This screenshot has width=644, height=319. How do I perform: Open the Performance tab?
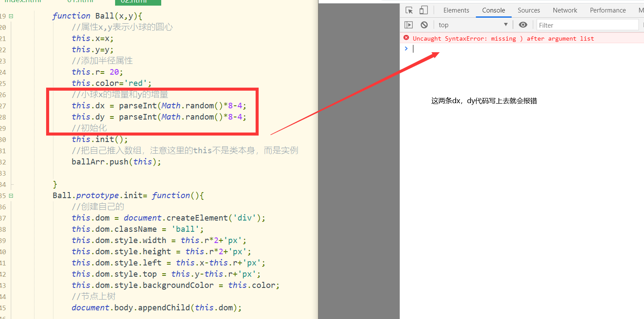(608, 10)
